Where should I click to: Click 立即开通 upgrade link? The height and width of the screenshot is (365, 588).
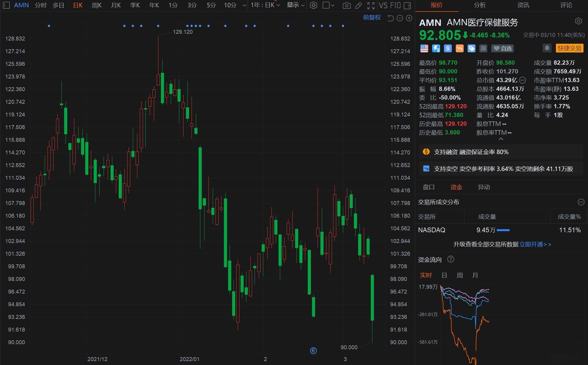point(535,244)
